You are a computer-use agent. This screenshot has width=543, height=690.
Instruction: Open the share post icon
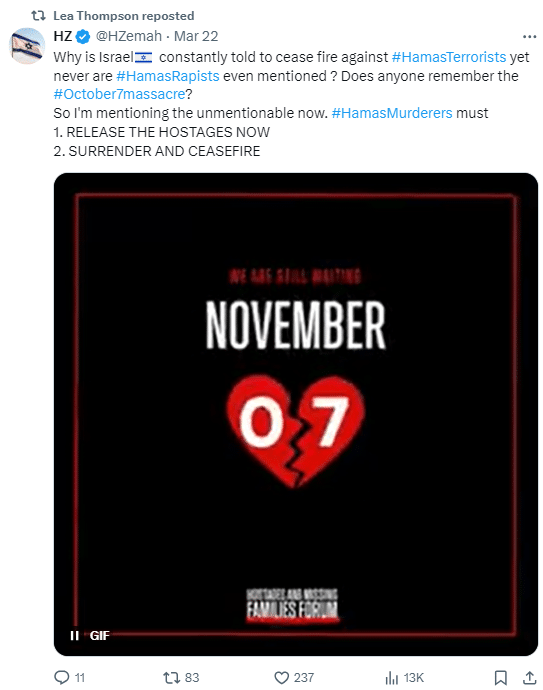529,677
